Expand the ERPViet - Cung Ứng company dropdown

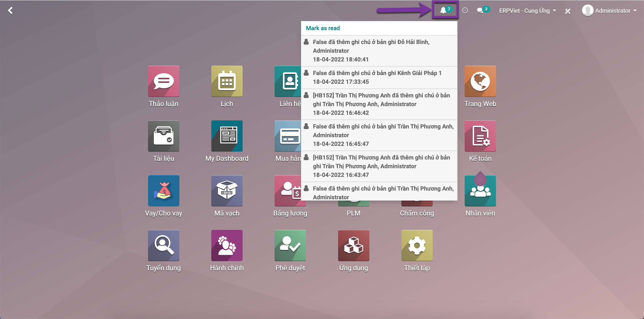527,10
